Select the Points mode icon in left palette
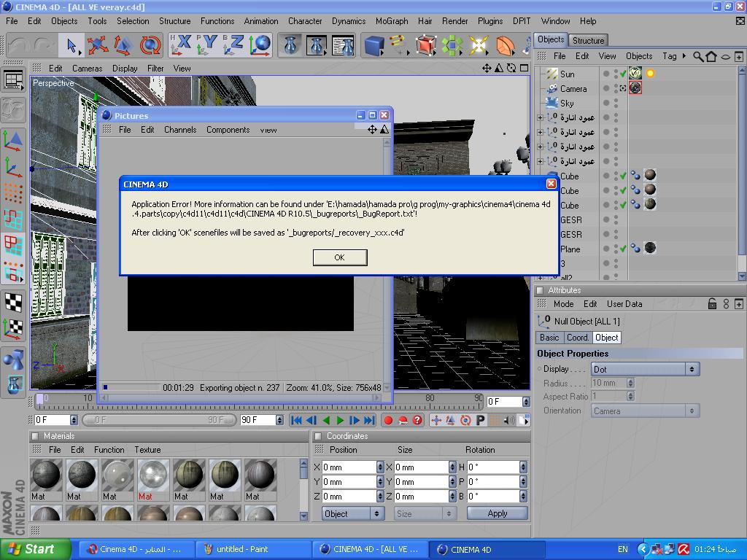This screenshot has width=747, height=560. click(x=14, y=192)
